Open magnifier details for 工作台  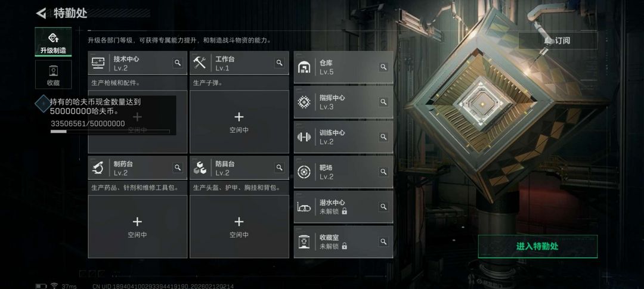pos(279,63)
